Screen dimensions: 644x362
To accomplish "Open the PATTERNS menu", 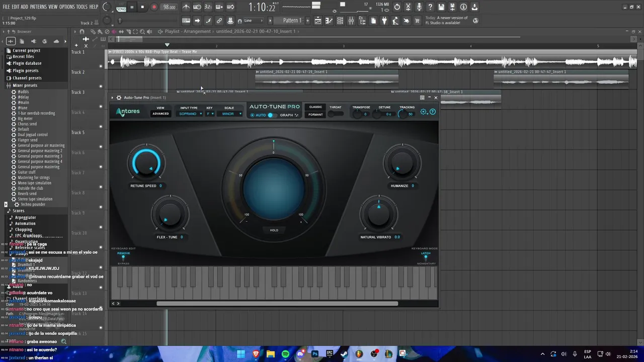I will [x=38, y=7].
